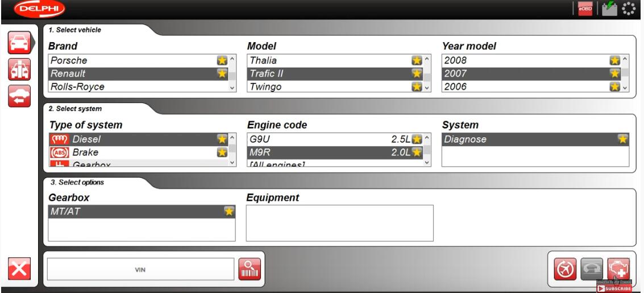The width and height of the screenshot is (644, 293).
Task: Pick 2008 in Year model list
Action: tap(531, 60)
